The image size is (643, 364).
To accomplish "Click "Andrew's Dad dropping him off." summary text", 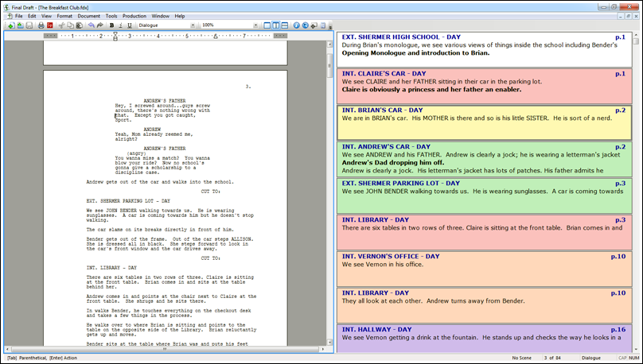I will coord(393,163).
